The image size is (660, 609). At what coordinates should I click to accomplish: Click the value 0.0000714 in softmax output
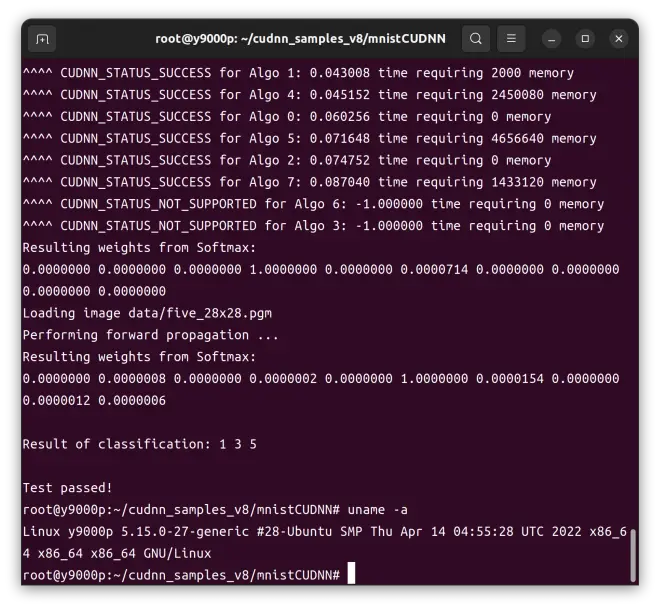tap(434, 269)
